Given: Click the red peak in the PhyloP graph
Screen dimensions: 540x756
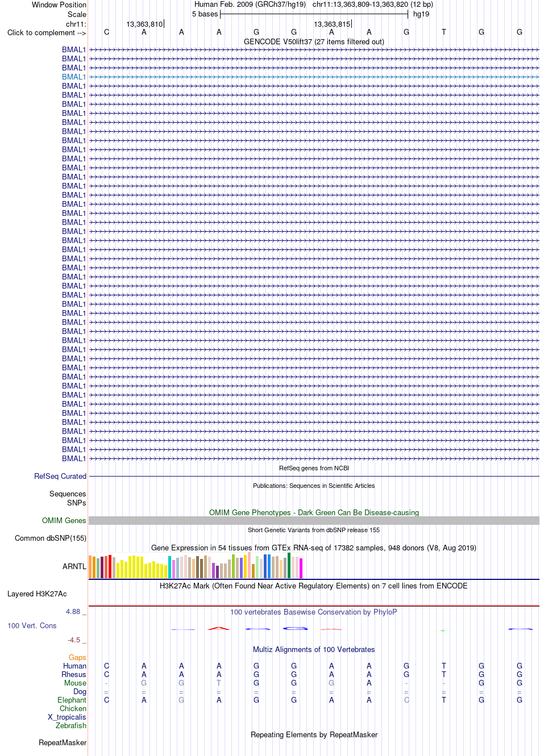Looking at the screenshot, I should coord(219,628).
